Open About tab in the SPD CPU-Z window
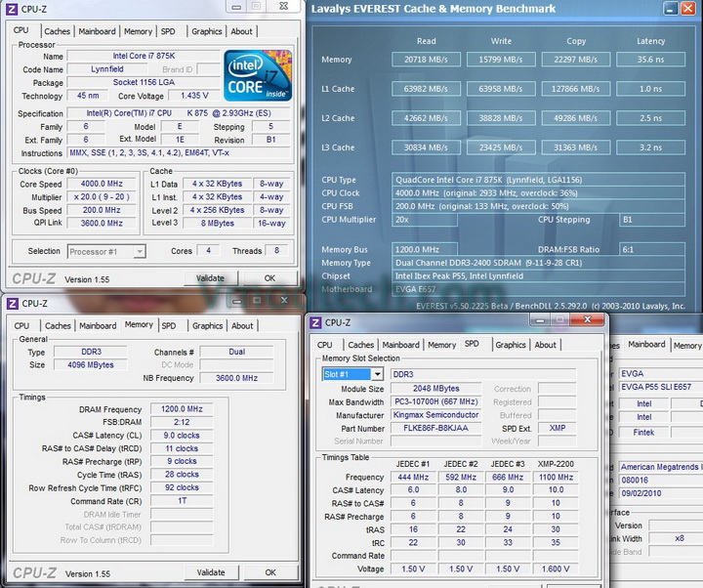Viewport: 703px width, 588px height. pos(546,345)
